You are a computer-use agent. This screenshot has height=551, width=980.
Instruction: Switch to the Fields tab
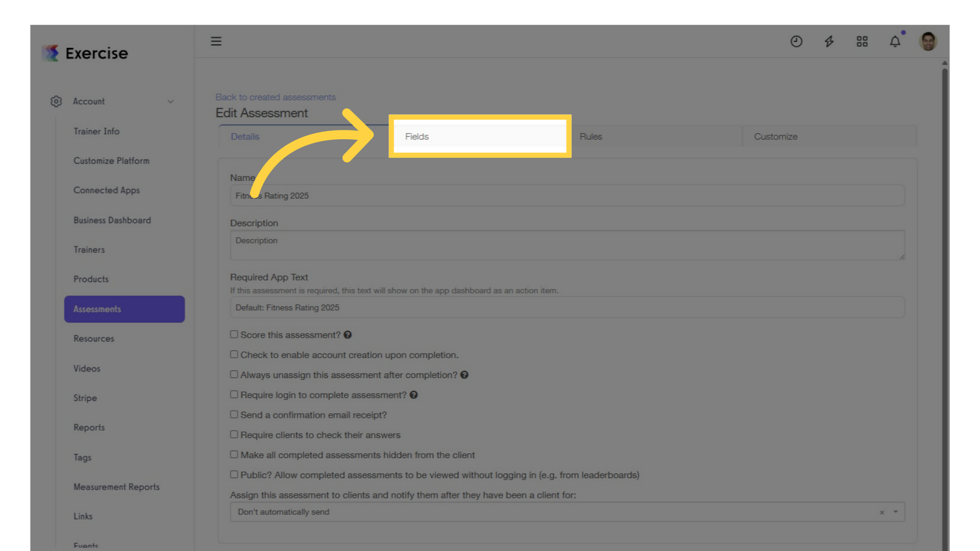[480, 137]
